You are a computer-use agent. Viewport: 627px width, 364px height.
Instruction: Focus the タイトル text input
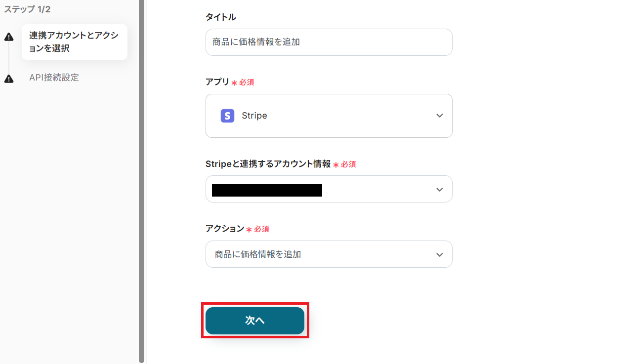[329, 42]
